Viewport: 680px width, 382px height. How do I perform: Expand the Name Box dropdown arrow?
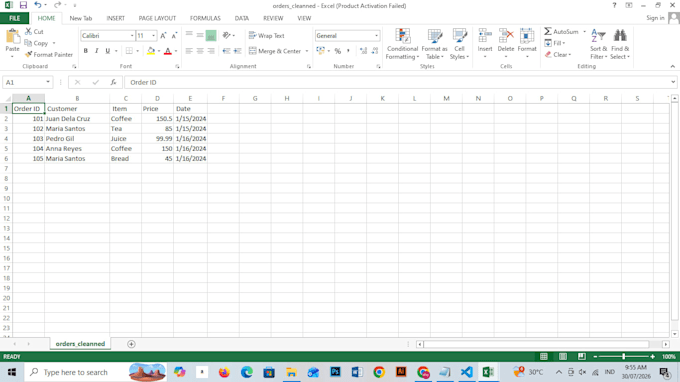48,82
